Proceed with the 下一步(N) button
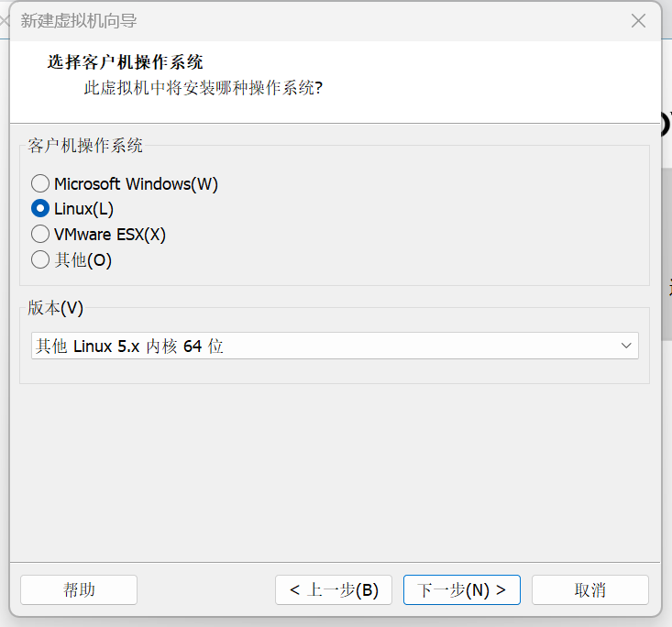Screen dimensions: 672x627 pos(462,589)
